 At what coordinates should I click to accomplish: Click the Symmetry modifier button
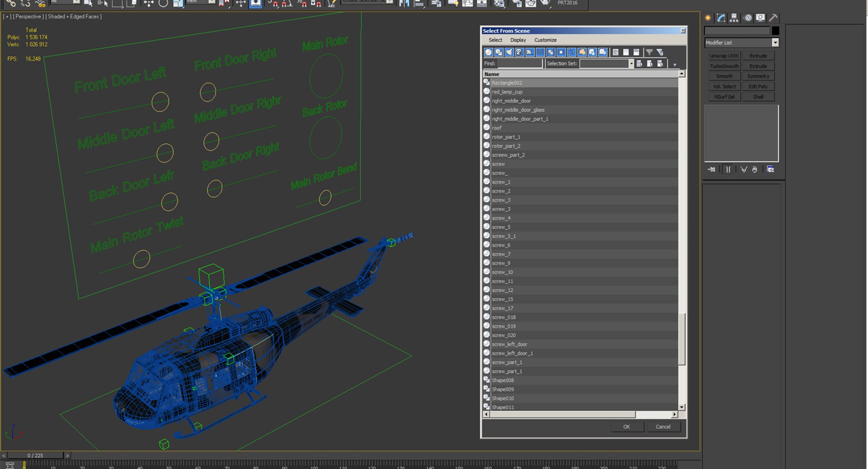758,76
